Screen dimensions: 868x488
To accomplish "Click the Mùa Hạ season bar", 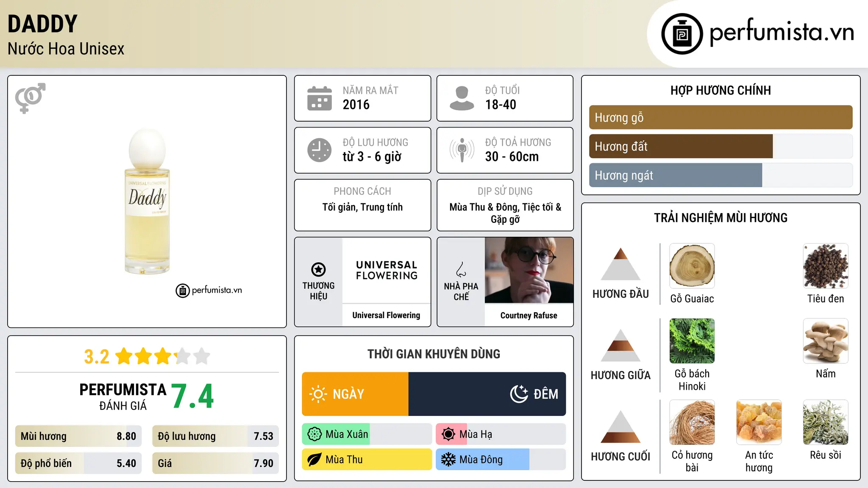I will [x=501, y=434].
